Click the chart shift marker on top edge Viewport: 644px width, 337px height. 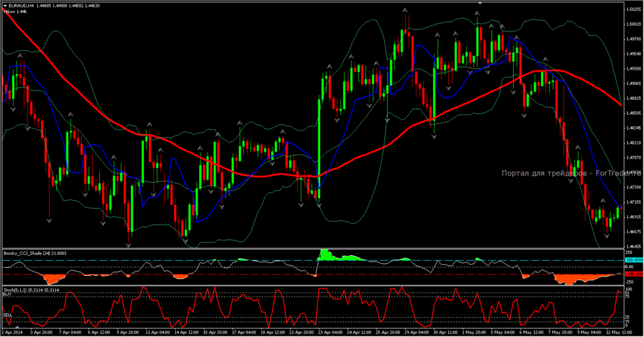(480, 3)
